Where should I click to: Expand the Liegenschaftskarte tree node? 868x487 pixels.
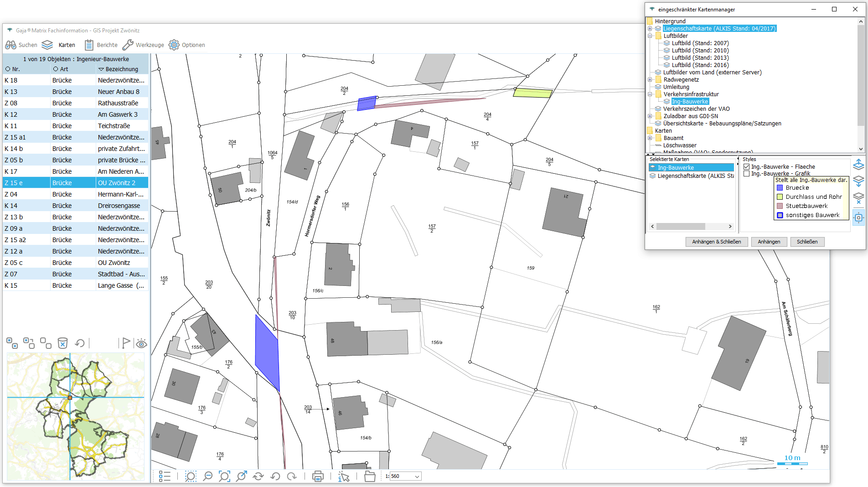(x=650, y=29)
